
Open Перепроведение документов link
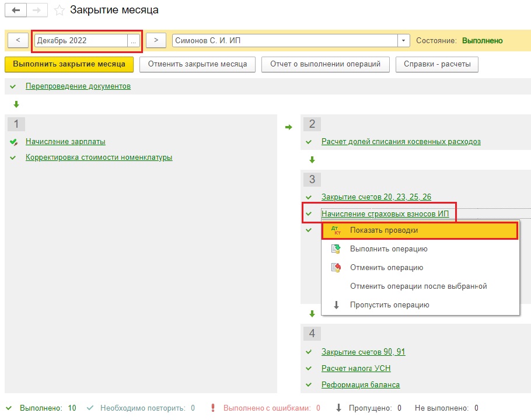[x=78, y=86]
